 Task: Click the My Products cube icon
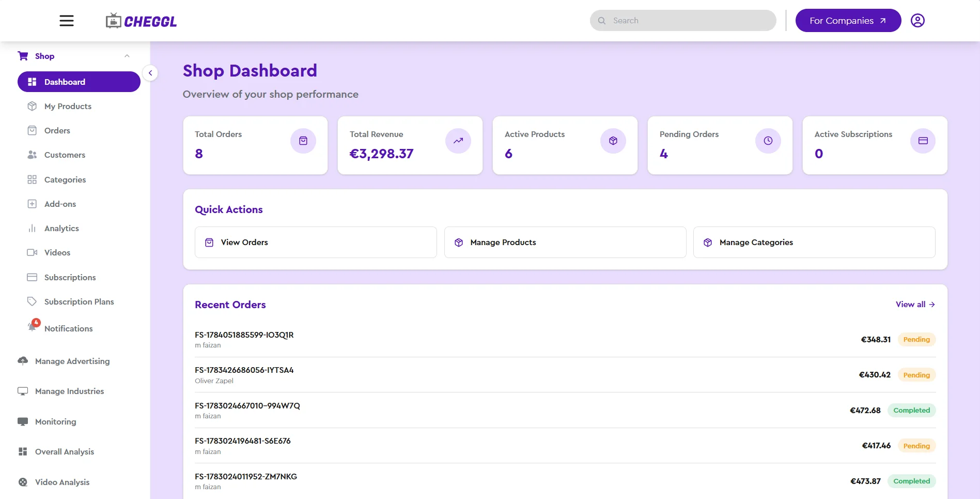tap(32, 106)
